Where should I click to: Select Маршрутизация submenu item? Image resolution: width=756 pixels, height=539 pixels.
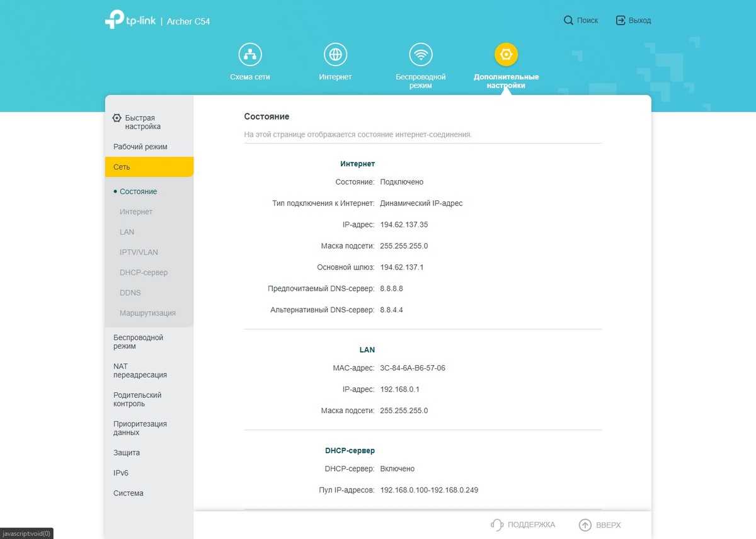click(147, 313)
